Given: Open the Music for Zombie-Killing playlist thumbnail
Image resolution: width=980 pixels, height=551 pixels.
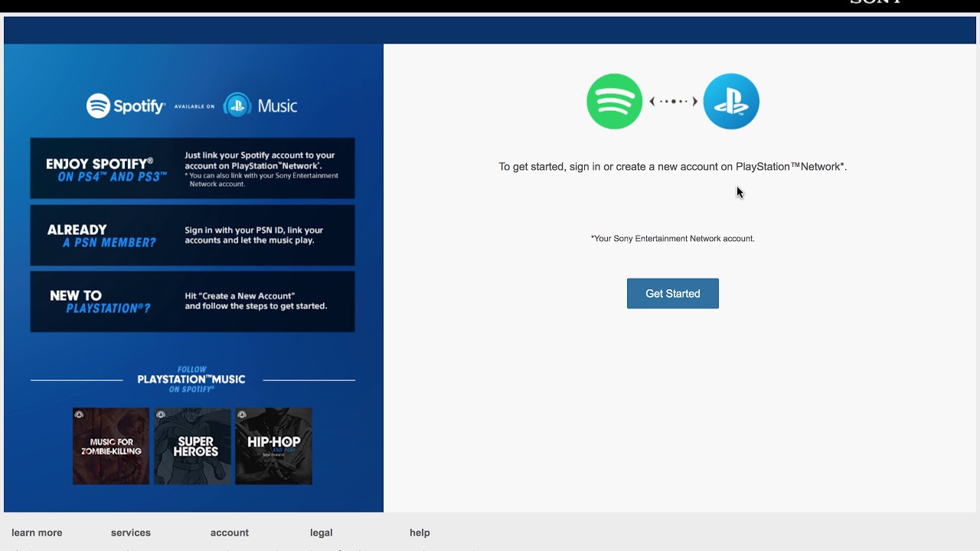Looking at the screenshot, I should 111,446.
